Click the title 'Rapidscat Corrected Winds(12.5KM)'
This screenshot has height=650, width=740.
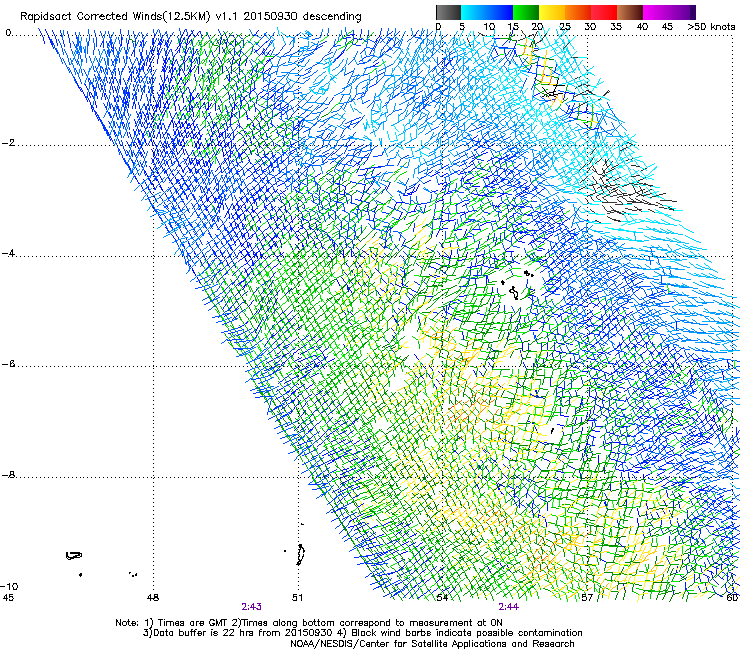115,17
